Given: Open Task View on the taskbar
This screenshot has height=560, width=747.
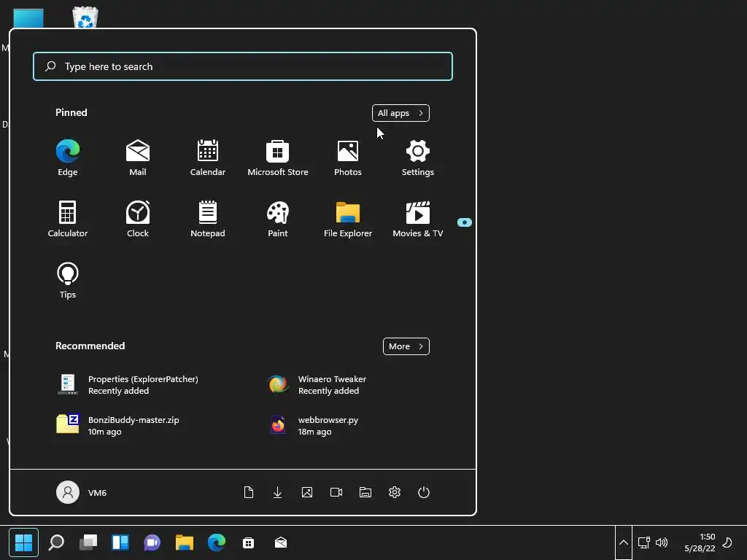Looking at the screenshot, I should coord(88,542).
